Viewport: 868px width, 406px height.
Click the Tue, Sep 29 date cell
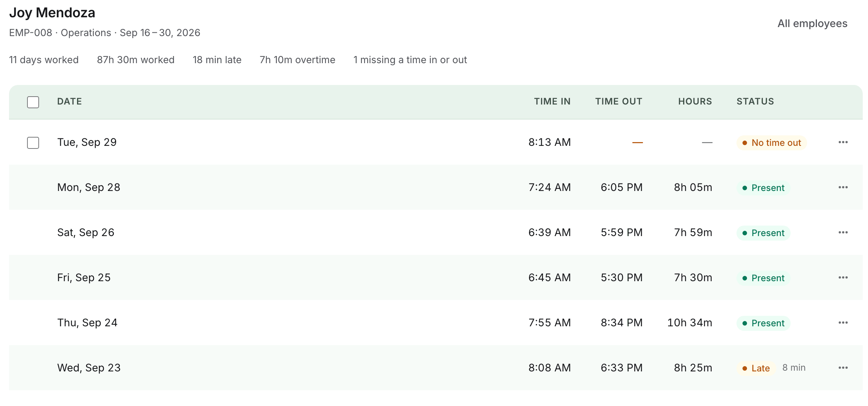point(87,142)
